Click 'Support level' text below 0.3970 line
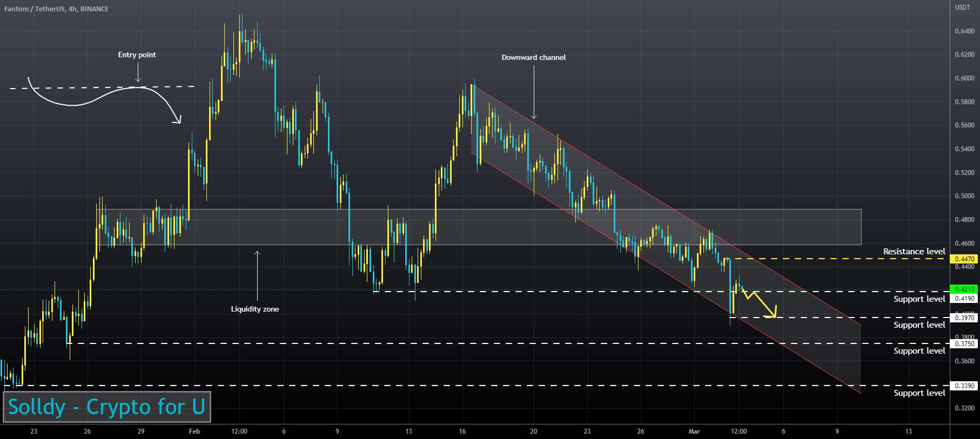980x439 pixels. tap(919, 325)
